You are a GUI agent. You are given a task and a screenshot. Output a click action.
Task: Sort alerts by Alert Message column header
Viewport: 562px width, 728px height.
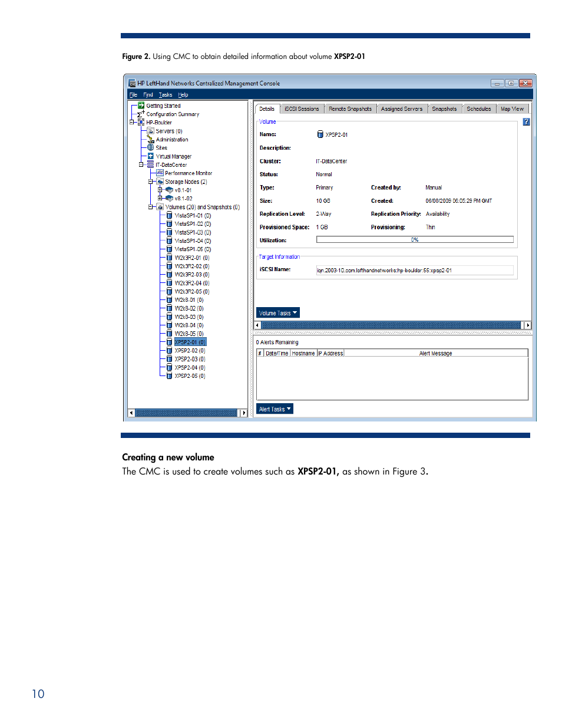click(436, 353)
